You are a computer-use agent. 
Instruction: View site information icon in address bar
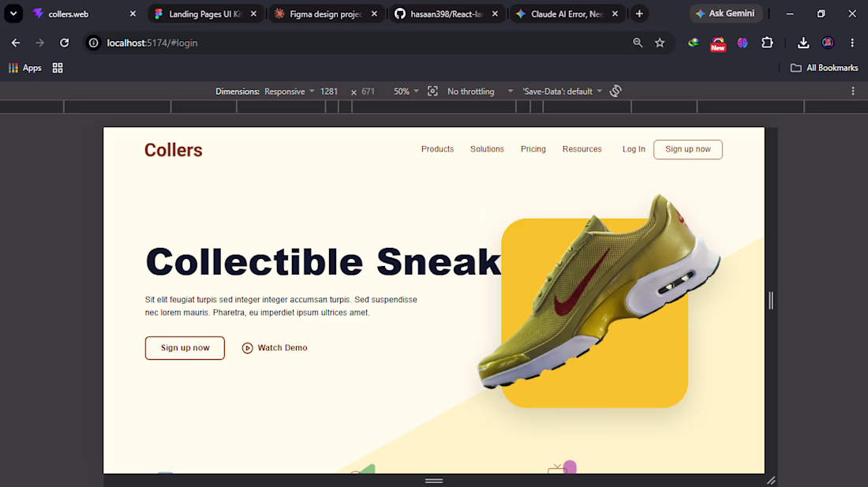(94, 43)
